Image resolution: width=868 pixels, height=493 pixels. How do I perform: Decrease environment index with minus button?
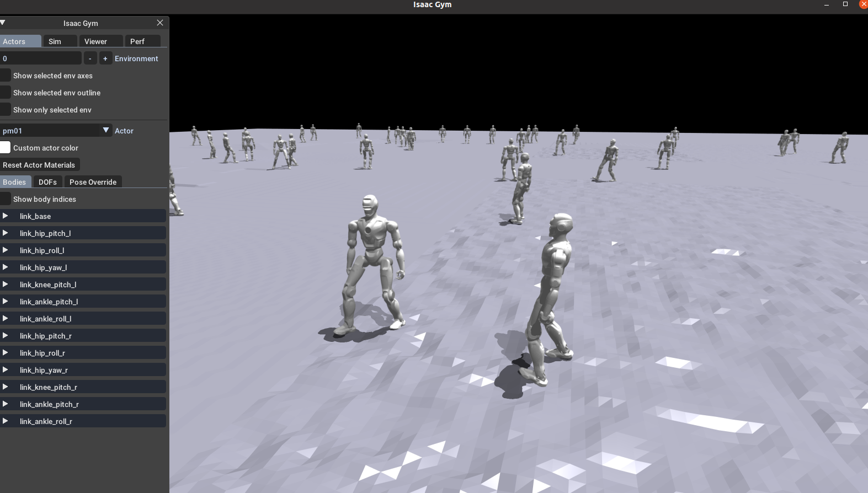coord(90,58)
